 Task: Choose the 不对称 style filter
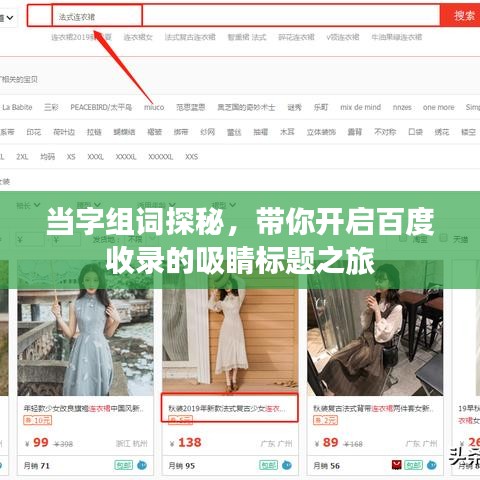tap(385, 132)
